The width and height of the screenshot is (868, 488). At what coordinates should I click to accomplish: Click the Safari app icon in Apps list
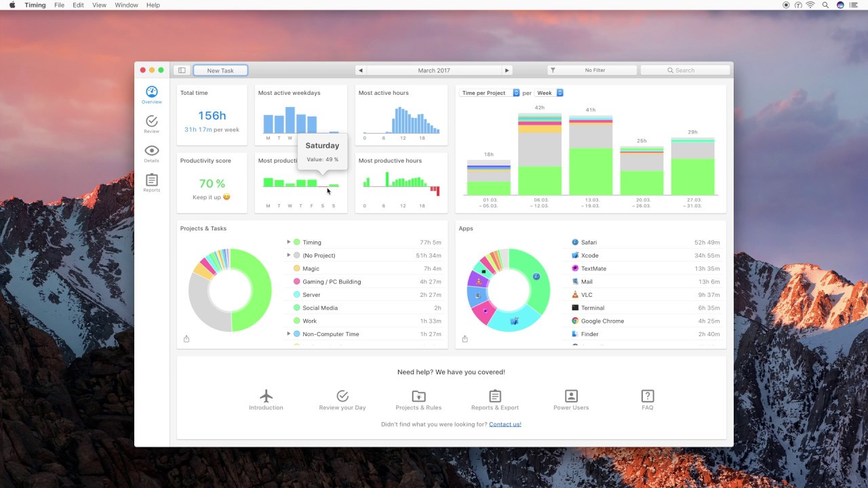tap(575, 242)
